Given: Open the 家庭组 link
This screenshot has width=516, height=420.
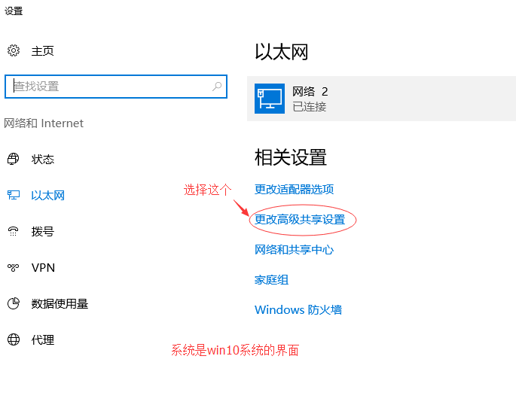Looking at the screenshot, I should tap(271, 280).
